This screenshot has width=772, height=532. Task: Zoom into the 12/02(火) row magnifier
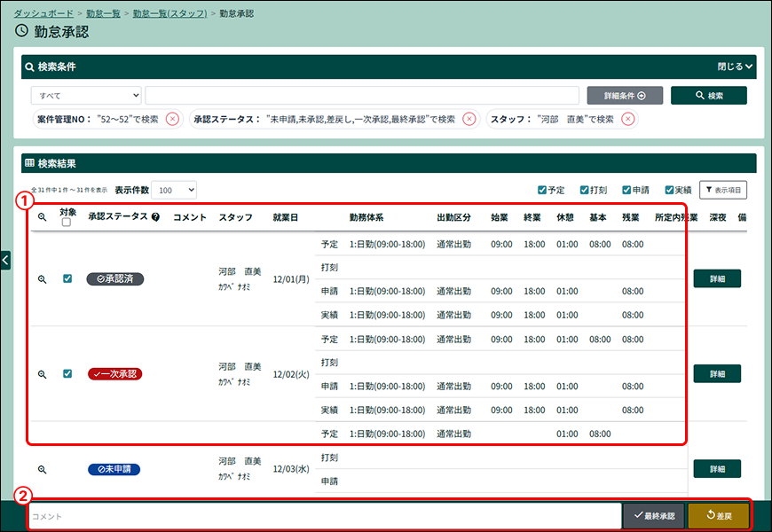tap(43, 374)
